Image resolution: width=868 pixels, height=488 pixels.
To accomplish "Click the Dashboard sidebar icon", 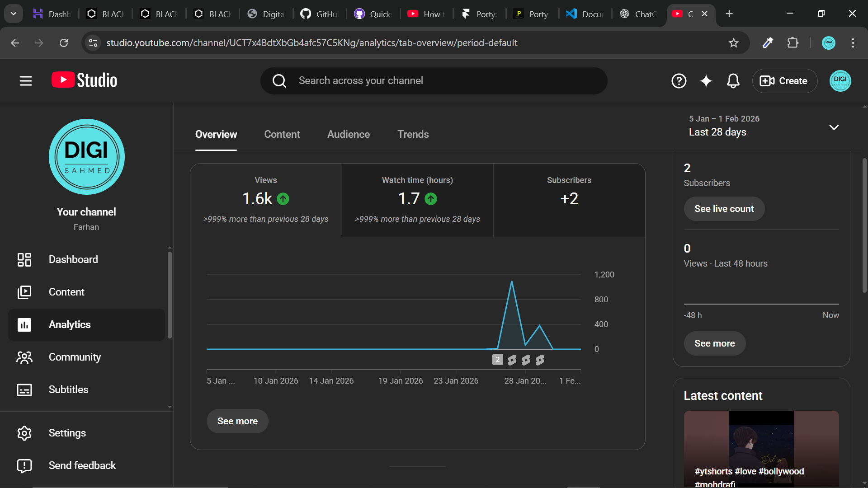I will [24, 259].
